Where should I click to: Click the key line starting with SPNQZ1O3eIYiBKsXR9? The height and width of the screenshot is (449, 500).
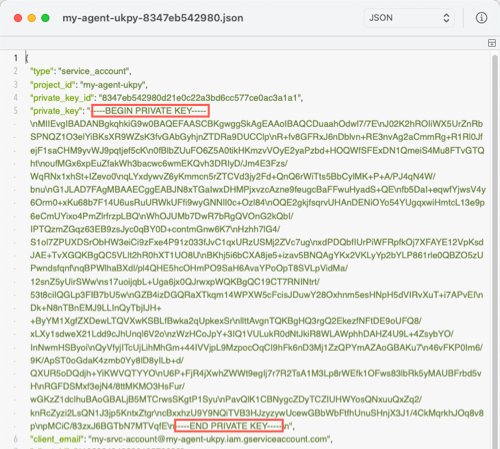tap(256, 137)
